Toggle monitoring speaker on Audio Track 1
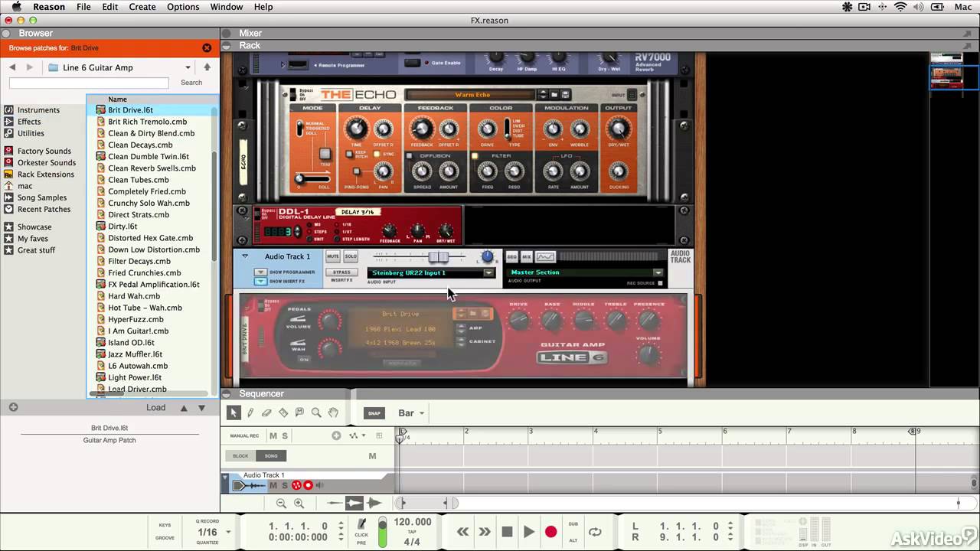The width and height of the screenshot is (980, 551). (x=320, y=485)
